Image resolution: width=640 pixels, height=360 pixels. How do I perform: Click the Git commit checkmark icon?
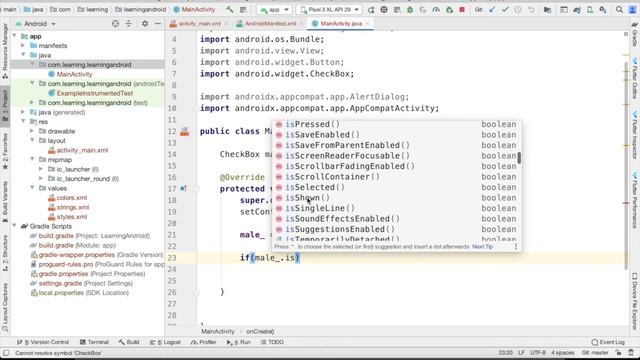click(505, 9)
